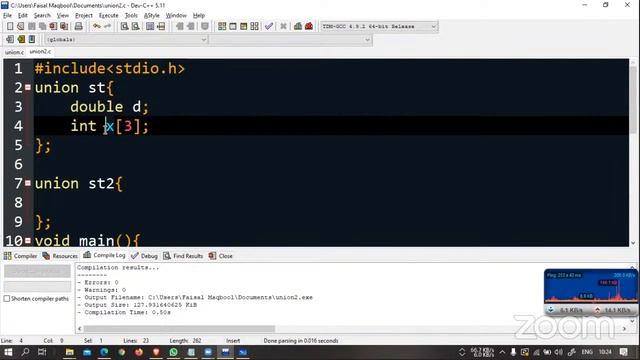Click the red Delete Profiling Information icon
This screenshot has height=360, width=640.
tap(309, 26)
